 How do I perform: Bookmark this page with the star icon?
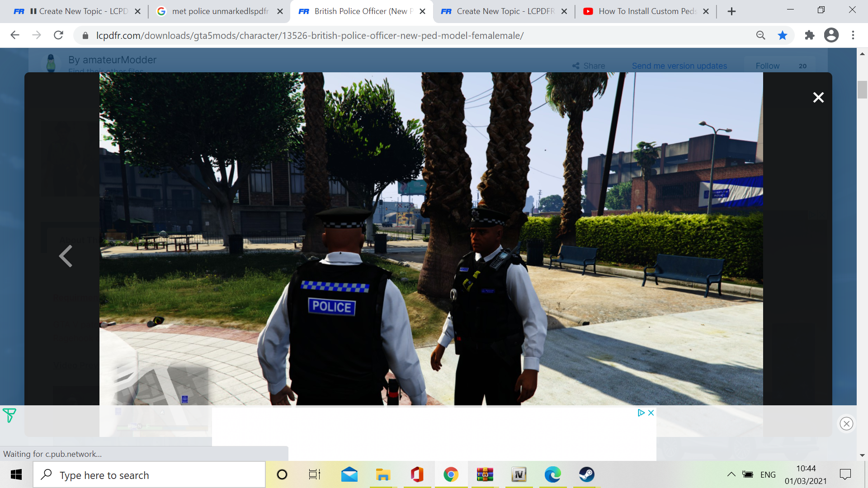pyautogui.click(x=783, y=35)
